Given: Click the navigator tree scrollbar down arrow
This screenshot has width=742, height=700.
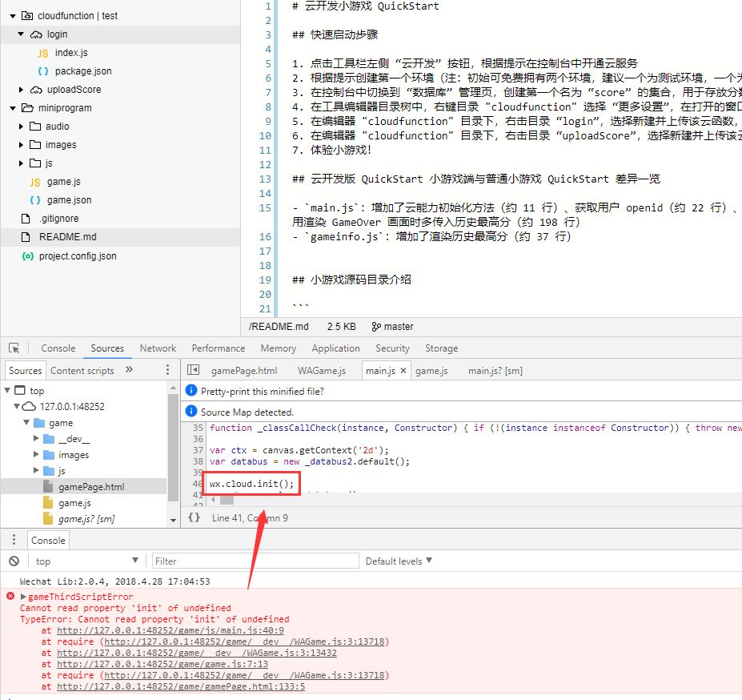Looking at the screenshot, I should tap(173, 520).
